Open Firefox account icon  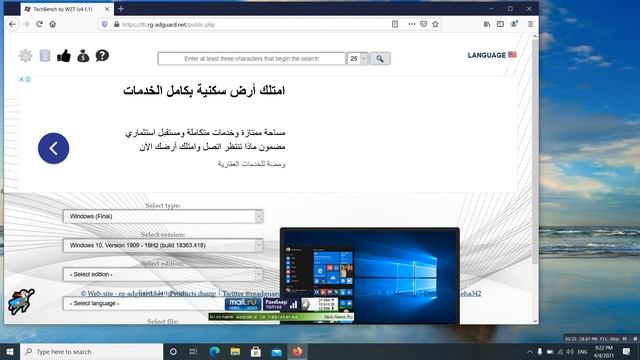coord(514,24)
